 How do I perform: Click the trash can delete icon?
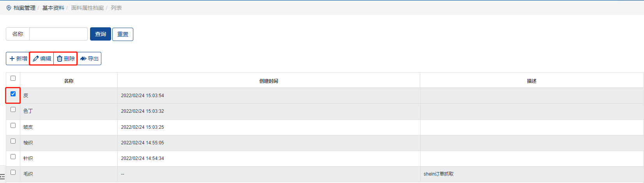point(60,59)
